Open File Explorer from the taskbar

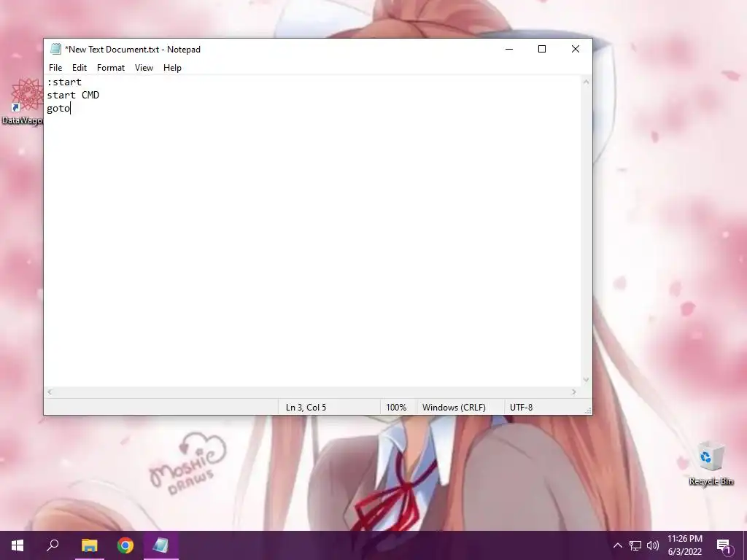89,545
